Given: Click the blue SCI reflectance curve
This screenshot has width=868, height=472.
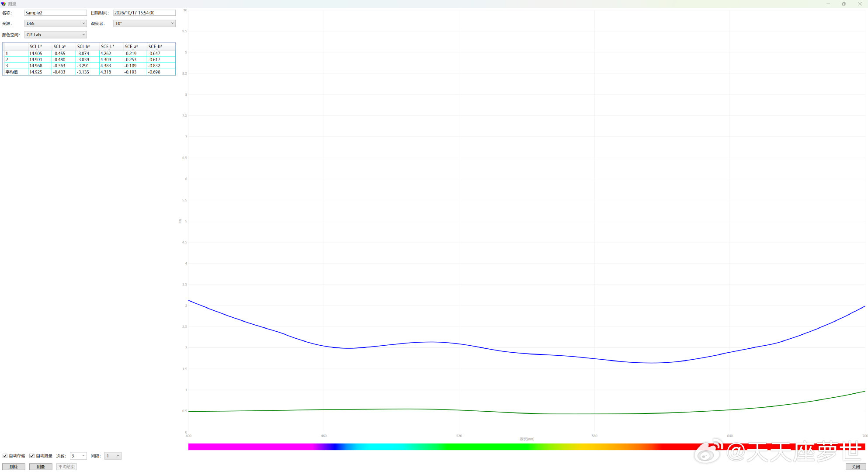Looking at the screenshot, I should point(527,354).
